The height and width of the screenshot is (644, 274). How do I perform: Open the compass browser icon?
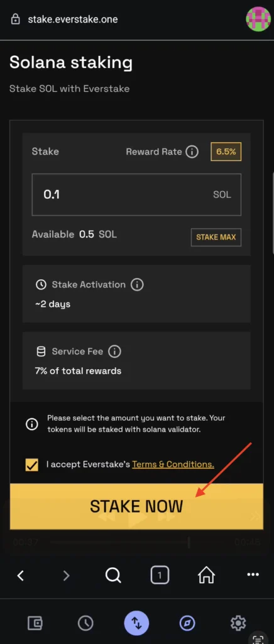[187, 623]
